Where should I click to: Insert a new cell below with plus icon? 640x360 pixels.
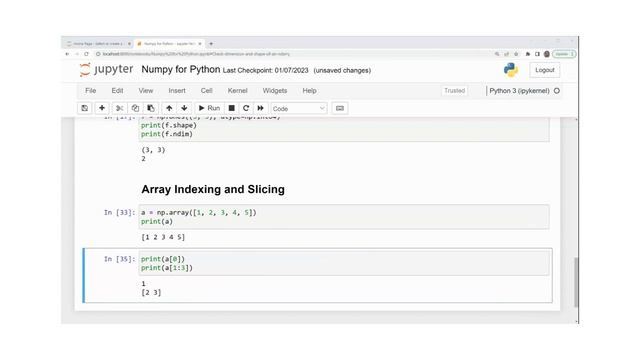[x=102, y=108]
